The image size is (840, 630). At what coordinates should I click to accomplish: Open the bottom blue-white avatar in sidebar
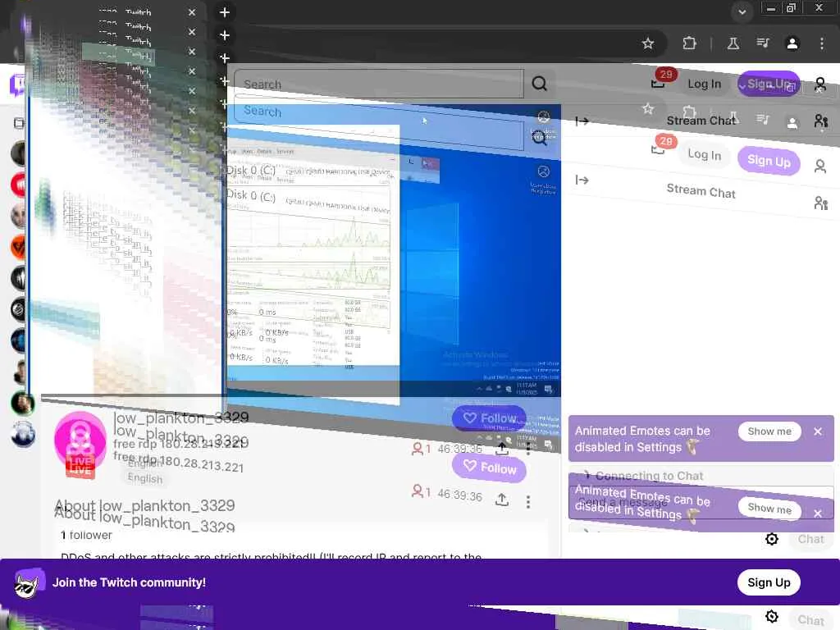[x=22, y=434]
